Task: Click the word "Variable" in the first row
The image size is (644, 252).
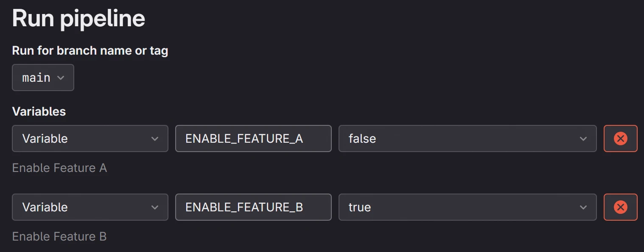Action: coord(45,138)
